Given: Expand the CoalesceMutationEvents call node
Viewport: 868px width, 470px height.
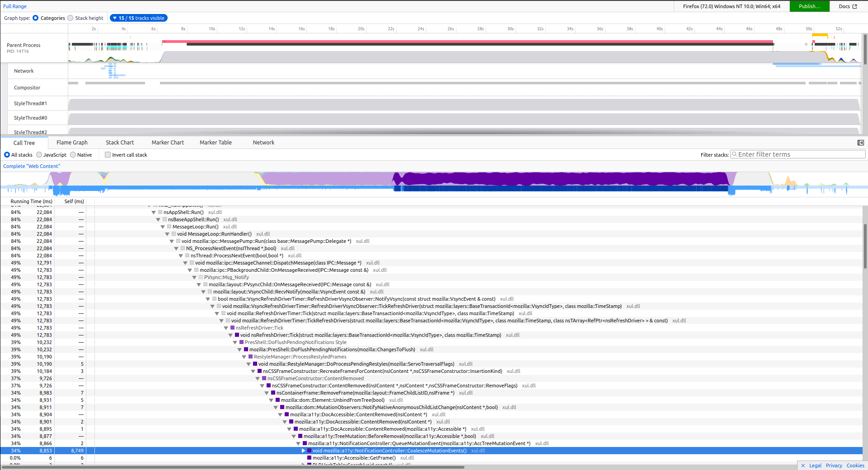Looking at the screenshot, I should tap(304, 451).
